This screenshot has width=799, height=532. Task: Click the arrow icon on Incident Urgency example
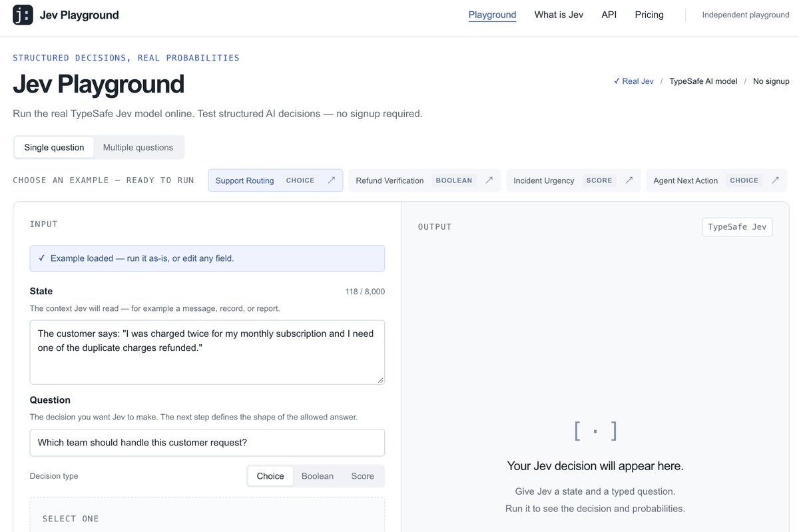(x=629, y=180)
